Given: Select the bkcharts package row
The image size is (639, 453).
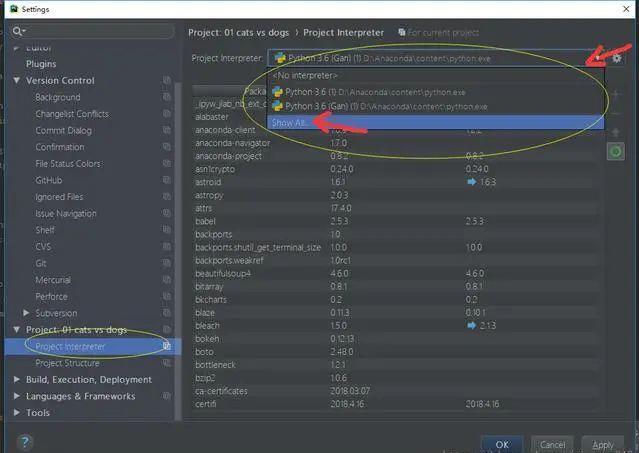Looking at the screenshot, I should (x=394, y=299).
